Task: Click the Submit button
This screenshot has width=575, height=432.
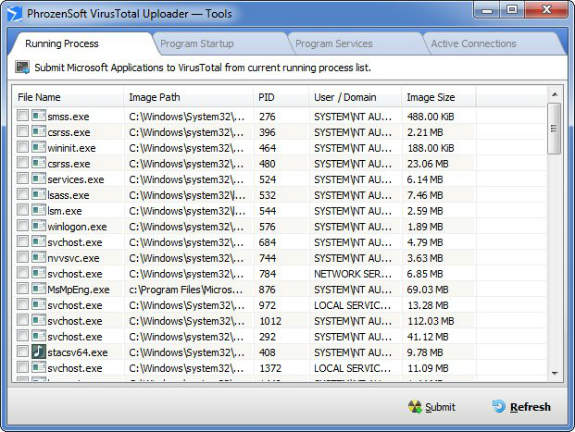Action: point(432,407)
